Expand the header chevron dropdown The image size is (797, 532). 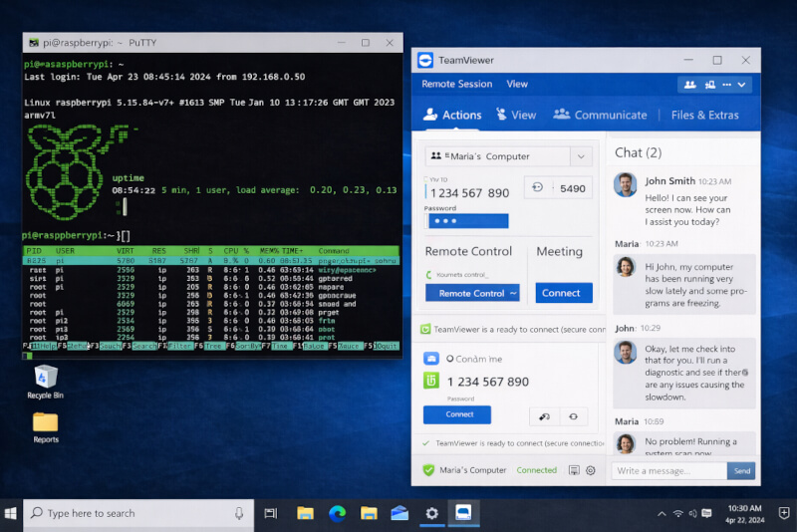[x=741, y=85]
